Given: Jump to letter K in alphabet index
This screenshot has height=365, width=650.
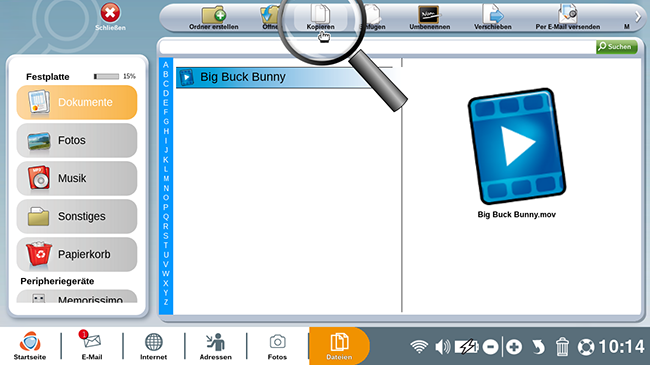Looking at the screenshot, I should (x=166, y=160).
